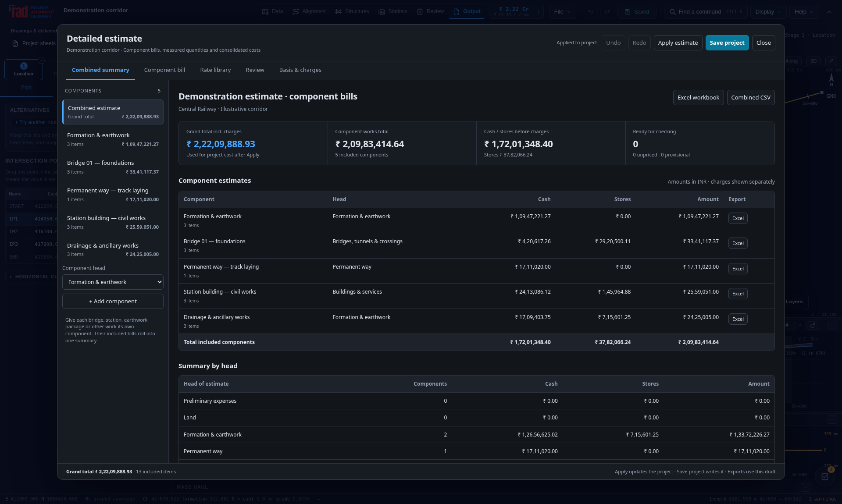Viewport: 842px width, 504px height.
Task: Open the Basis & charges tab
Action: coord(300,70)
